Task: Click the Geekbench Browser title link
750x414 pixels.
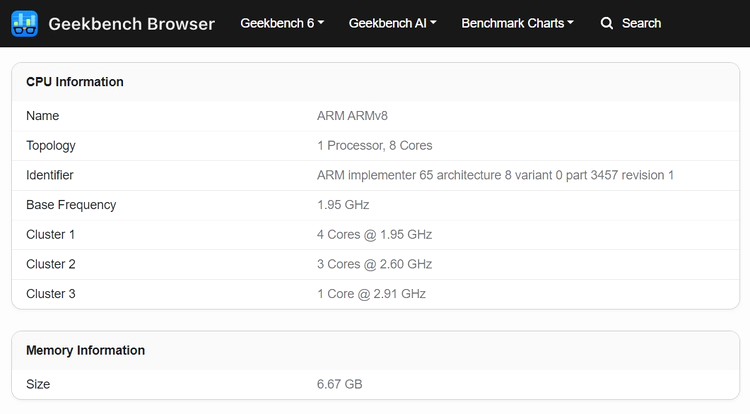Action: tap(132, 23)
